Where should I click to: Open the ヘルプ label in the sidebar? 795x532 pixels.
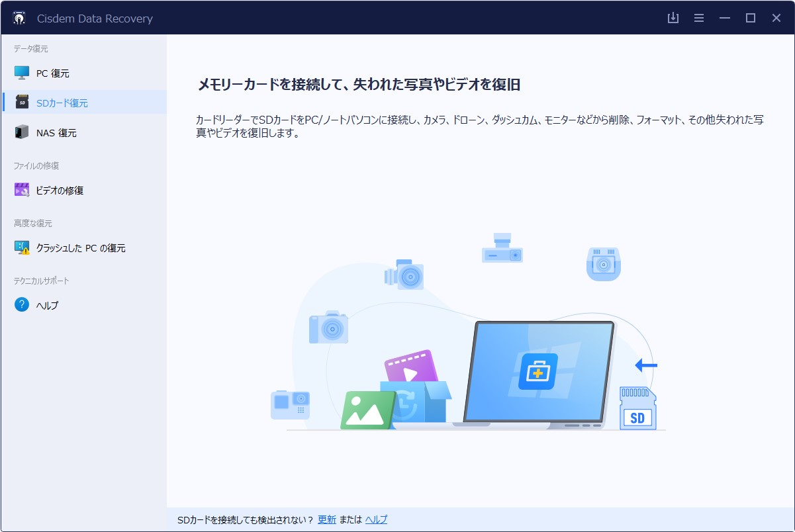(x=47, y=306)
